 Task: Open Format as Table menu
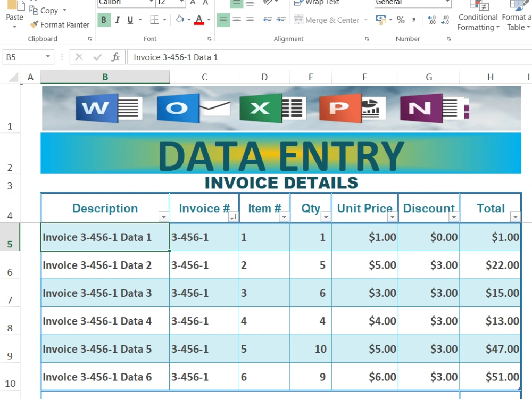click(x=517, y=16)
